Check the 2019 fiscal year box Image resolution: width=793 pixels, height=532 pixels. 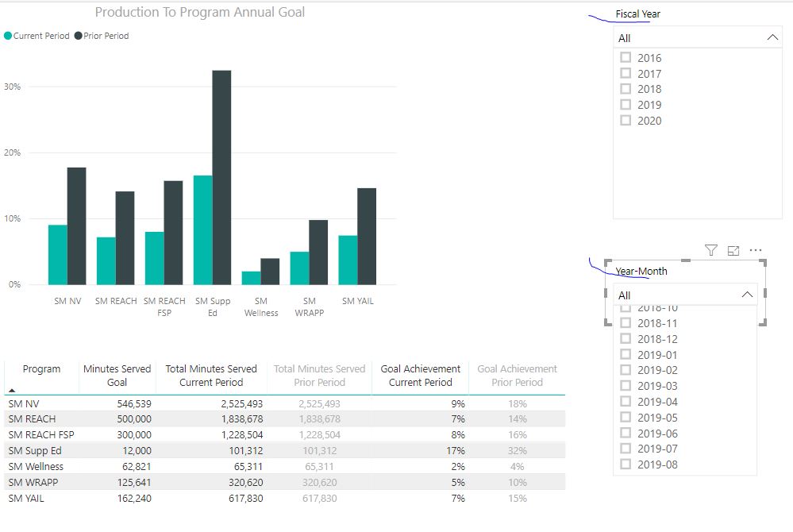[x=626, y=104]
